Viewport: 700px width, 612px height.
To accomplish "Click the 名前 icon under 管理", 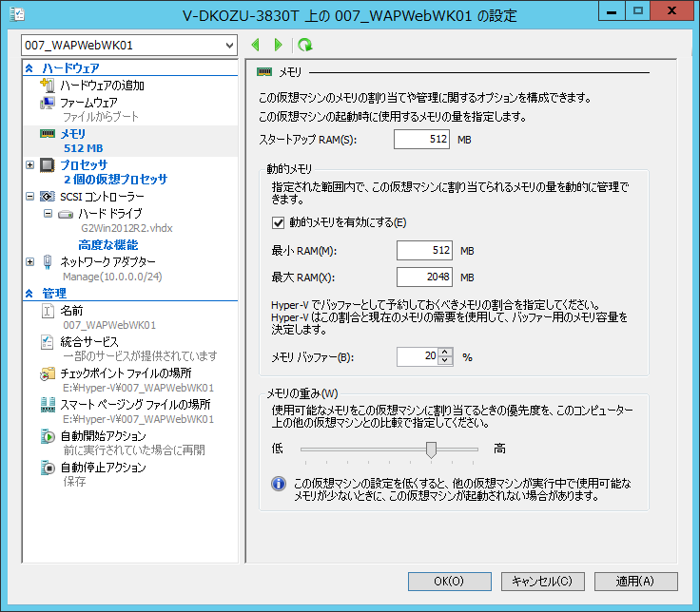I will [x=48, y=311].
